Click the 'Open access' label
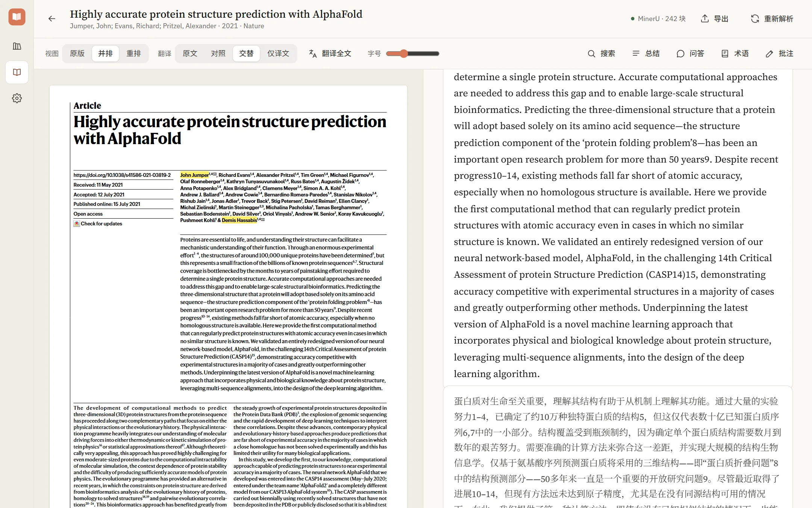The image size is (812, 508). pos(88,214)
